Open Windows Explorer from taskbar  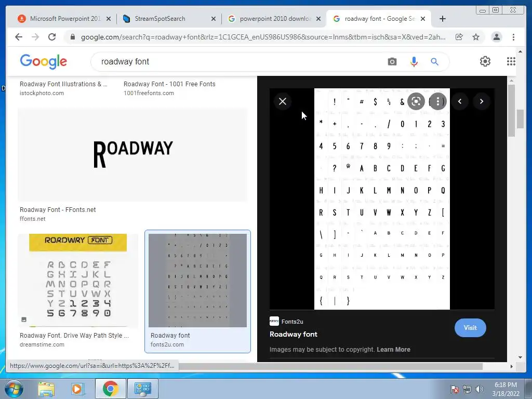click(46, 389)
